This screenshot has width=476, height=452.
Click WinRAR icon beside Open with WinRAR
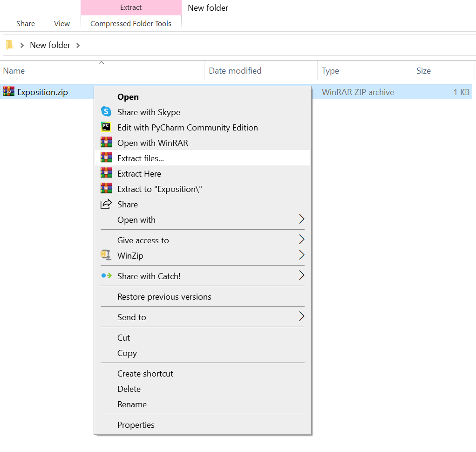coord(106,142)
